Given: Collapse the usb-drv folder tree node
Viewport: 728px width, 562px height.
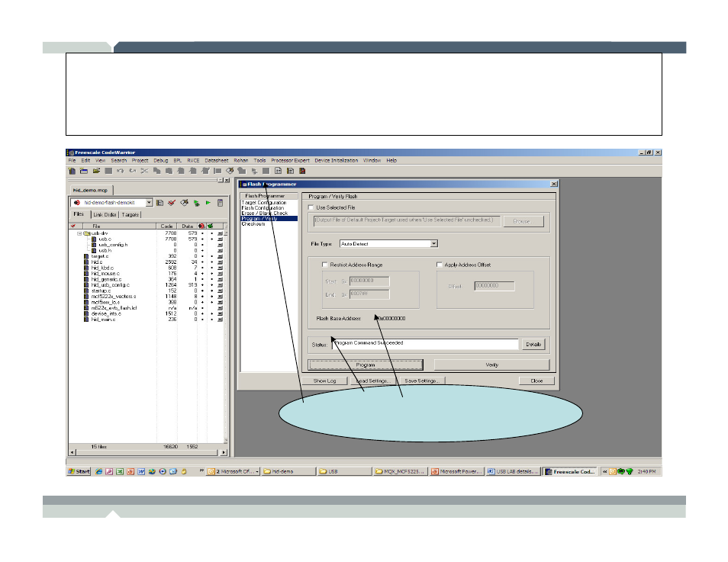Looking at the screenshot, I should (x=79, y=233).
